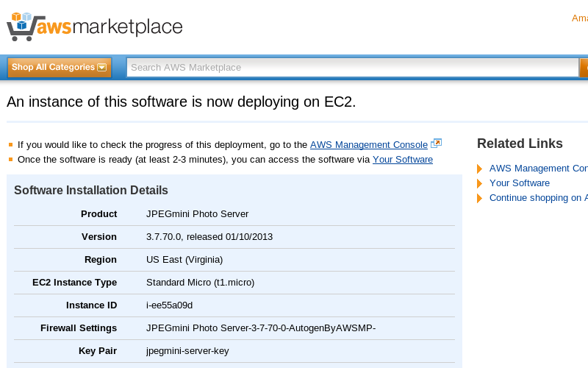Open AWS Management Console under Related Links
This screenshot has width=588, height=368.
[539, 169]
